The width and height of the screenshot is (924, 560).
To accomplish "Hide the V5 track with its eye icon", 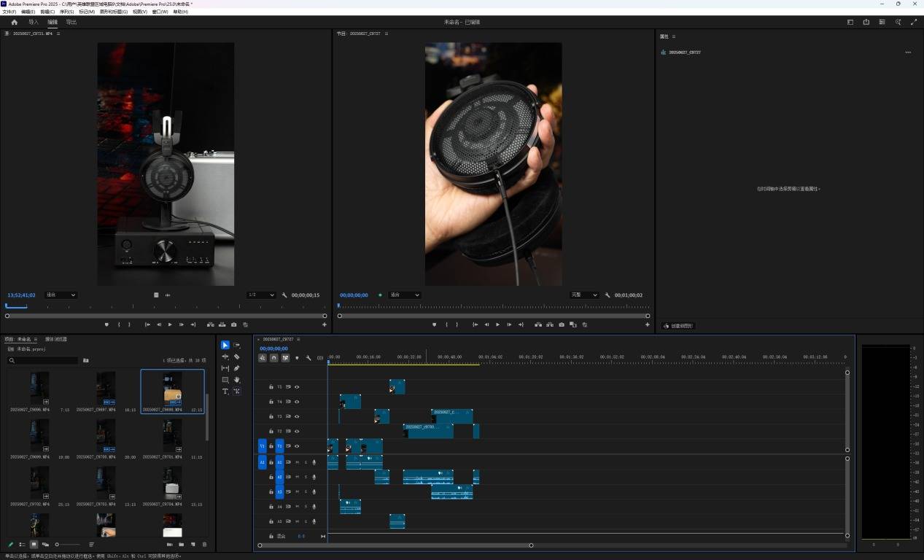I will click(297, 387).
